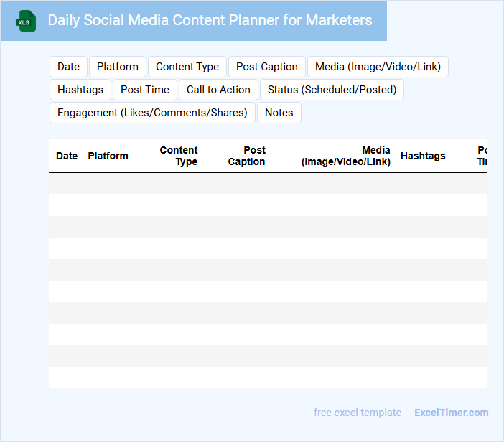The image size is (504, 442).
Task: Click the Hashtags table column header
Action: click(x=423, y=156)
